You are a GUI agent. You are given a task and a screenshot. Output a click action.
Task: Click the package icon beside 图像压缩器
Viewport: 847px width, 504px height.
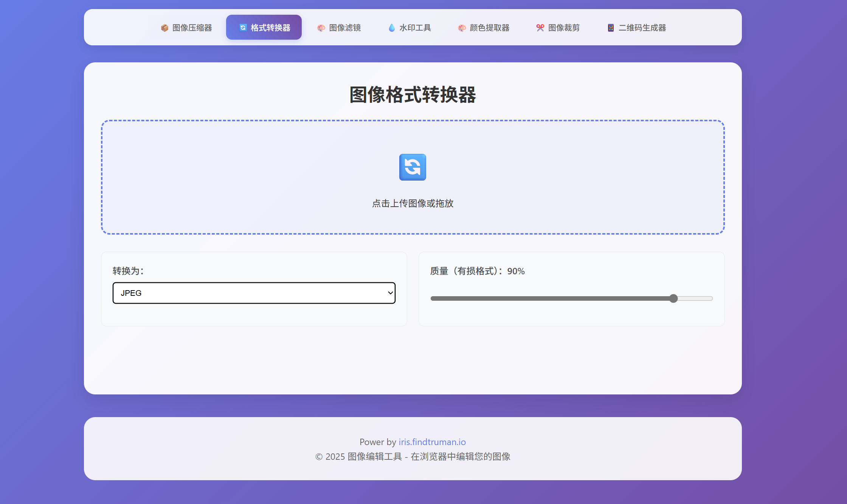pyautogui.click(x=164, y=28)
